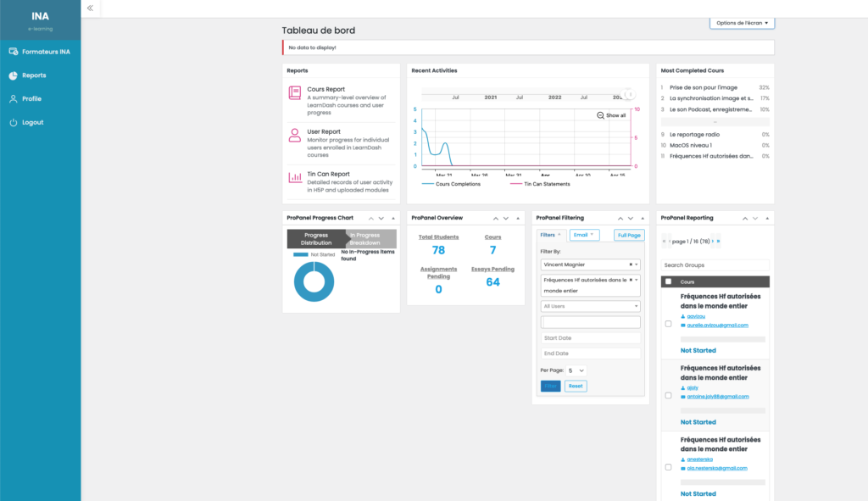The height and width of the screenshot is (501, 868).
Task: Click the Logout power icon in sidebar
Action: pos(14,123)
